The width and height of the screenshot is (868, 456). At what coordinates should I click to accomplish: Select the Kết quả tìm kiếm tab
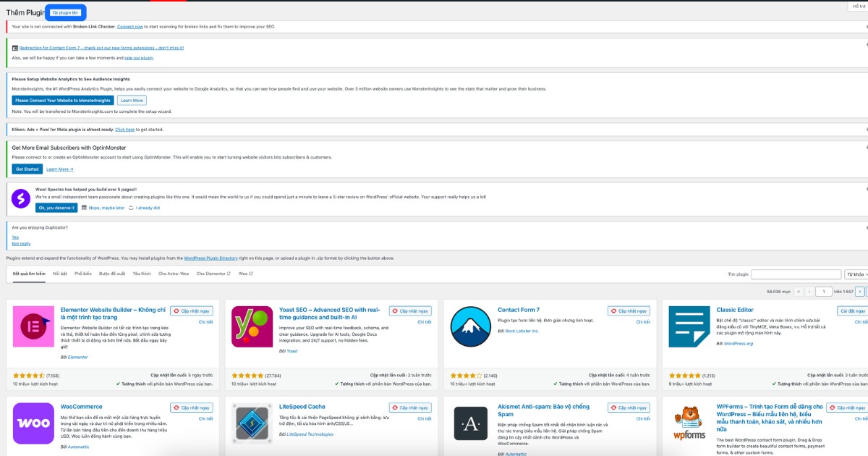click(x=29, y=274)
